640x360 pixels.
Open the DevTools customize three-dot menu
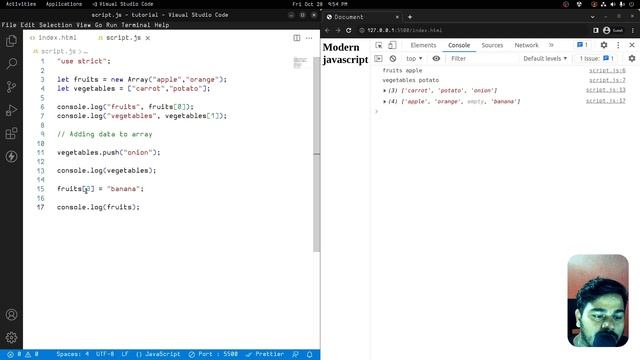click(x=618, y=45)
